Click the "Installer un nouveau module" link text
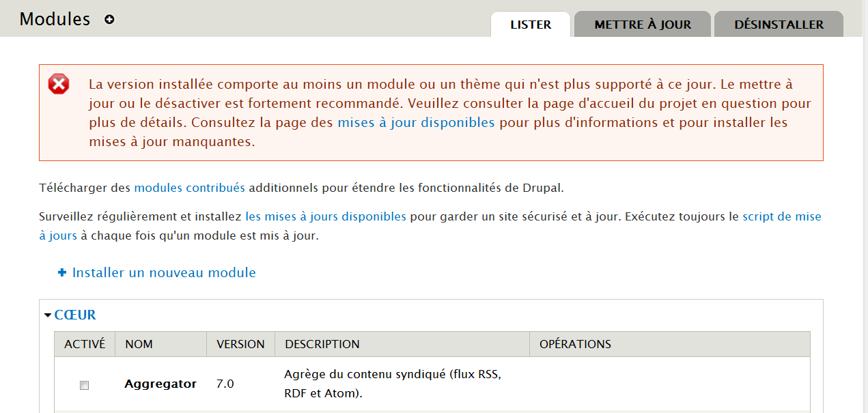Screen dimensions: 868x413 (164, 272)
